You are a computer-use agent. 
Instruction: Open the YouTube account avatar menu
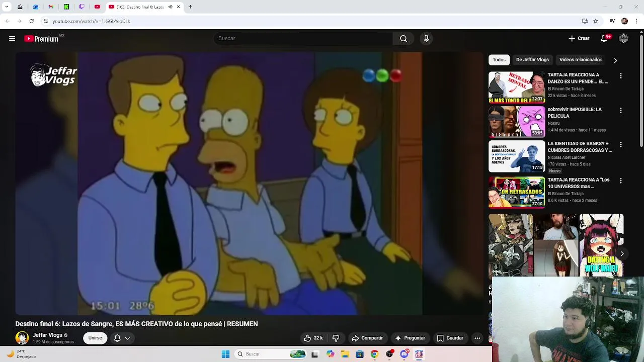623,39
